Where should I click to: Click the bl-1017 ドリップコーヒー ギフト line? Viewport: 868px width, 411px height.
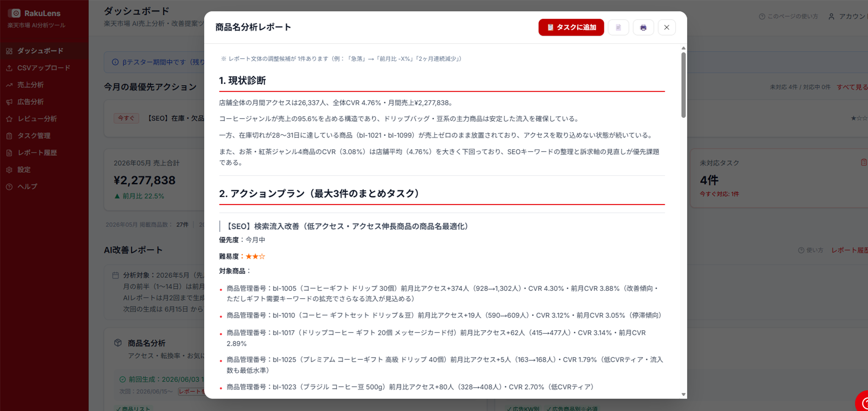point(436,338)
